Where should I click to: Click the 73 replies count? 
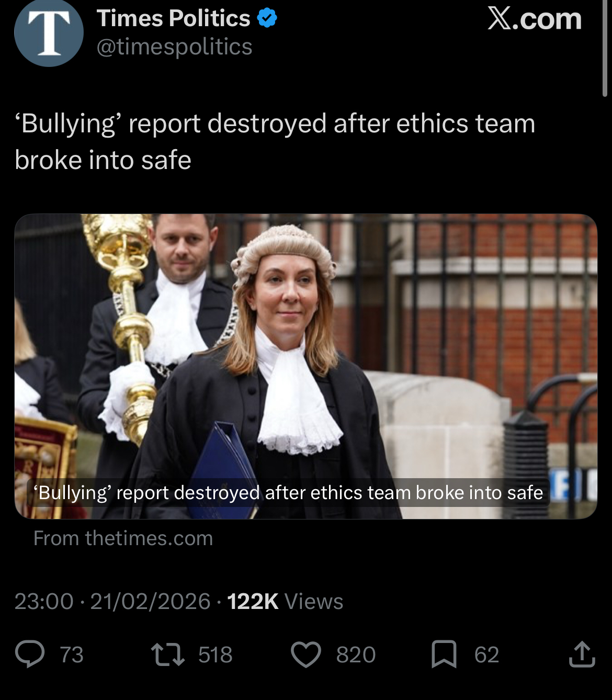[x=72, y=655]
